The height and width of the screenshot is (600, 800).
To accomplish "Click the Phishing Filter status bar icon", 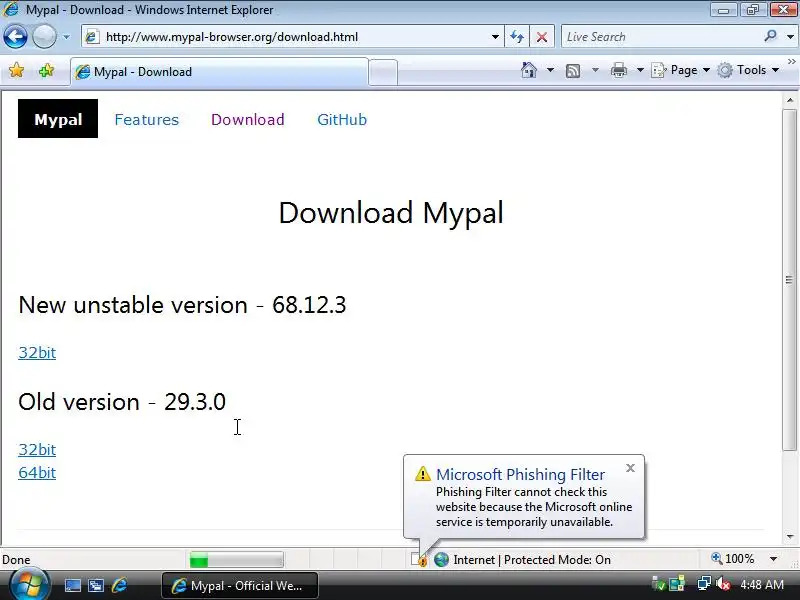I will click(419, 560).
